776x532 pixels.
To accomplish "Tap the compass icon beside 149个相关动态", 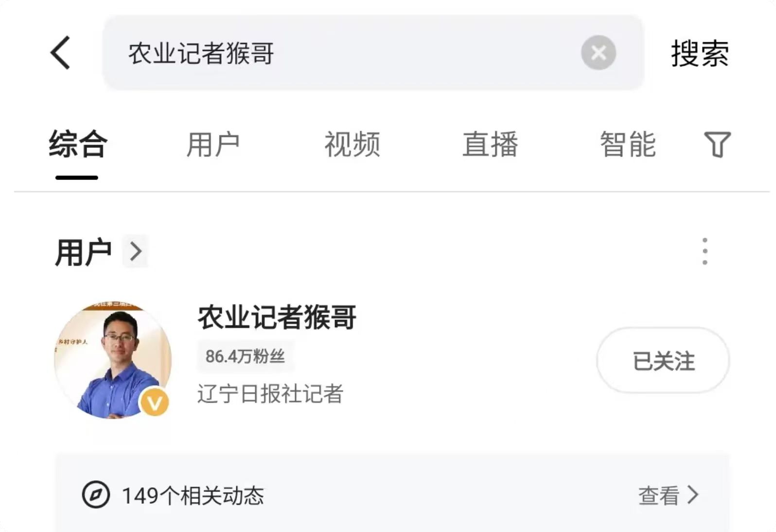I will click(96, 495).
